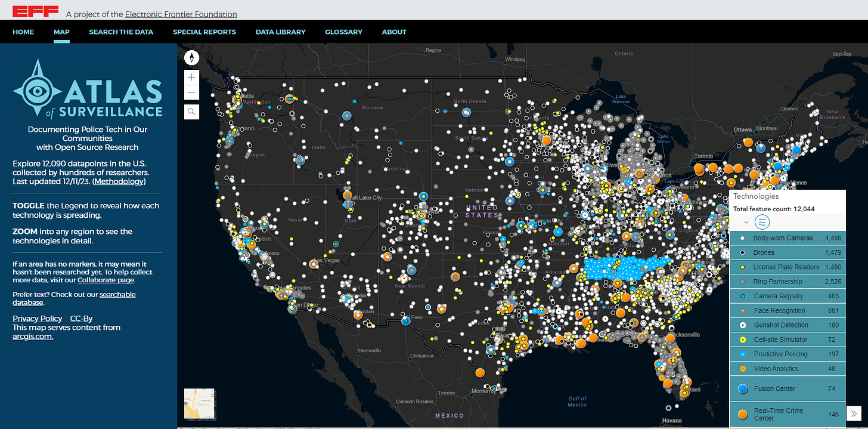Click the orange marker near Ottawa
Screen dimensions: 868x429
[x=748, y=143]
